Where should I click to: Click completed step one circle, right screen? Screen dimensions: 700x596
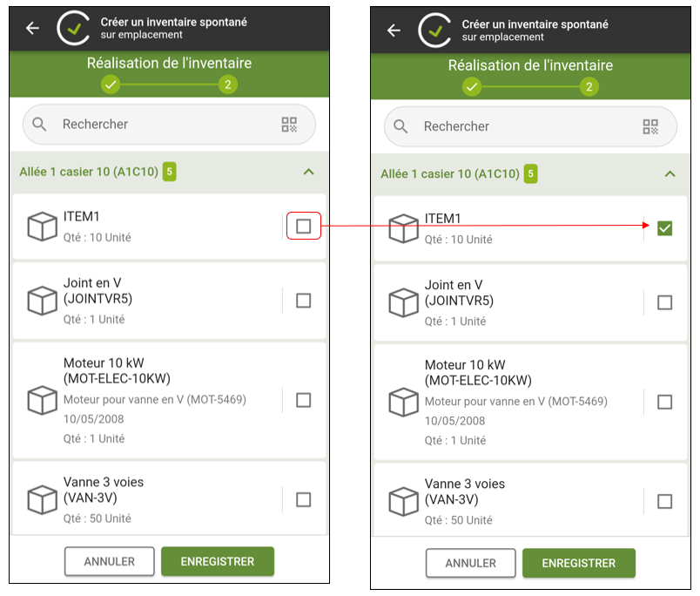pos(472,86)
